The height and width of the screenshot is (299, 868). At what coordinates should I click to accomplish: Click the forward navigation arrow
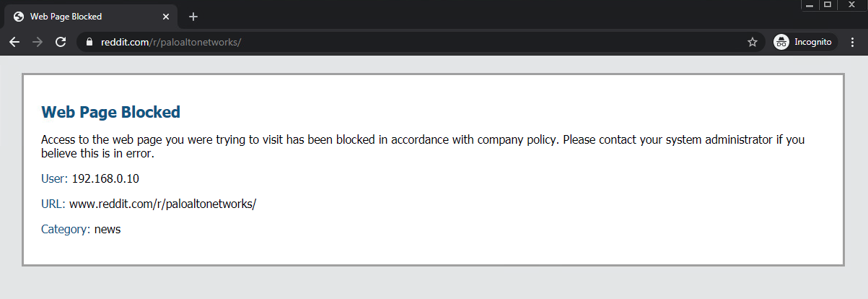(x=38, y=42)
